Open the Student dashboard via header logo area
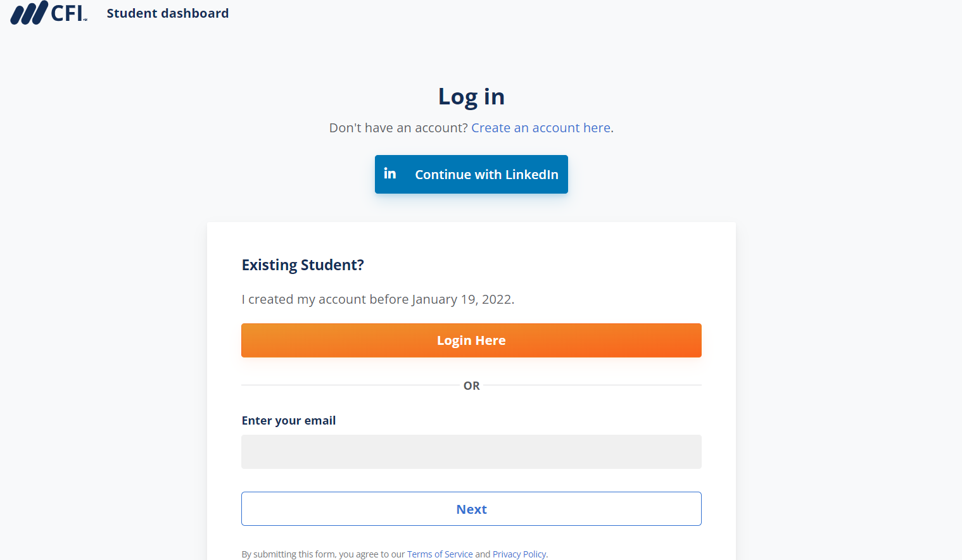The width and height of the screenshot is (962, 560). pos(167,13)
